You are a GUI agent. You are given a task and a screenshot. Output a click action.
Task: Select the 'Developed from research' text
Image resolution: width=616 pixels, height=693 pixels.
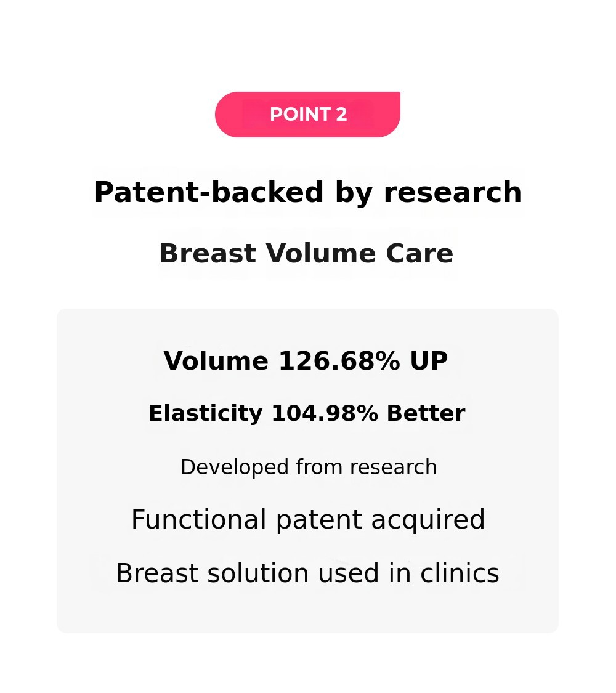coord(309,468)
